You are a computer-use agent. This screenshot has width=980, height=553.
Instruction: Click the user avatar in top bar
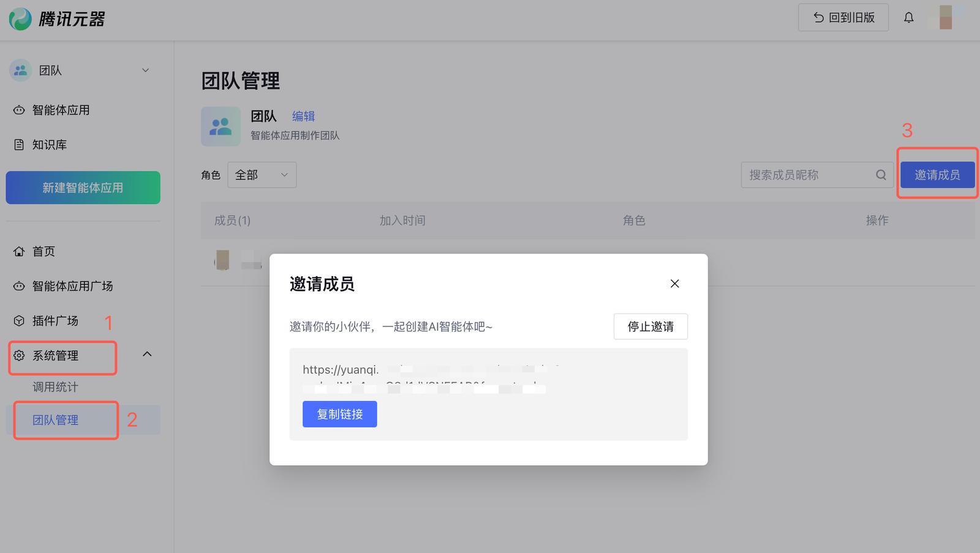[945, 18]
